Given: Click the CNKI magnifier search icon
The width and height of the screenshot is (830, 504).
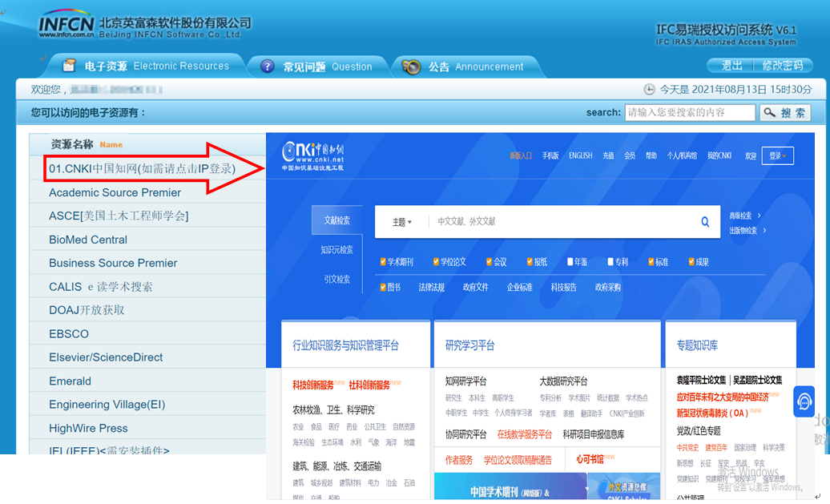Looking at the screenshot, I should click(705, 222).
